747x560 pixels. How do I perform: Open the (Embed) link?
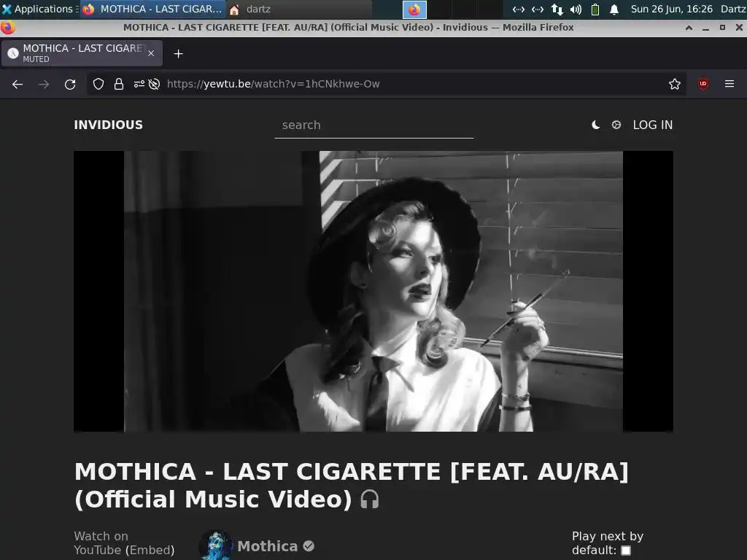[152, 550]
